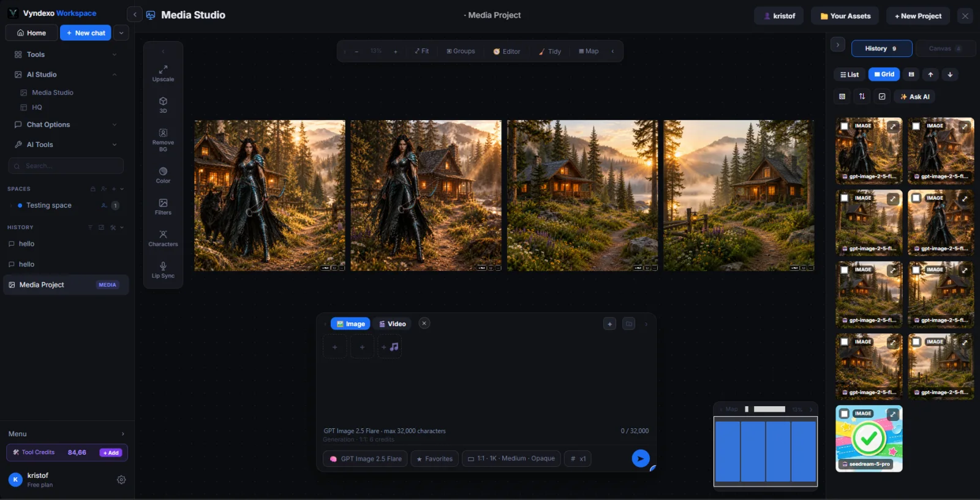
Task: Open the 1:1 · 1K · Medium · Opaque settings dropdown
Action: point(511,458)
